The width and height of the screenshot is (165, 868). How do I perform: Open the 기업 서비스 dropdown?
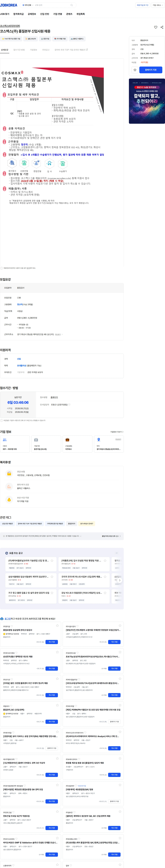point(158,5)
